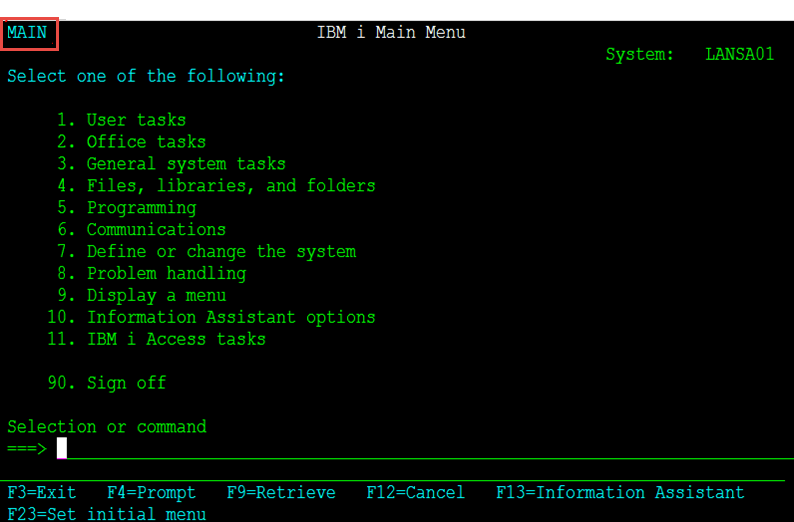Click the IBM i Main Menu title
This screenshot has width=794, height=522.
(391, 33)
